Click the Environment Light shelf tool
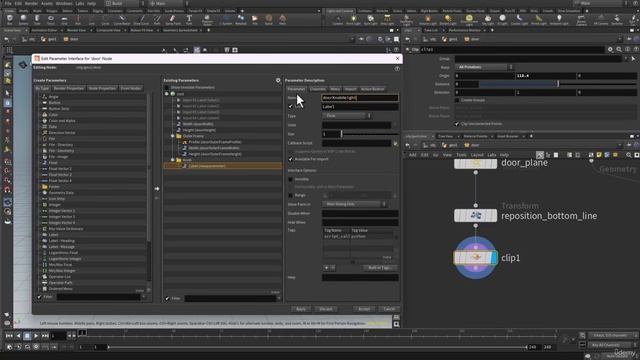The height and width of the screenshot is (360, 640). tap(469, 19)
